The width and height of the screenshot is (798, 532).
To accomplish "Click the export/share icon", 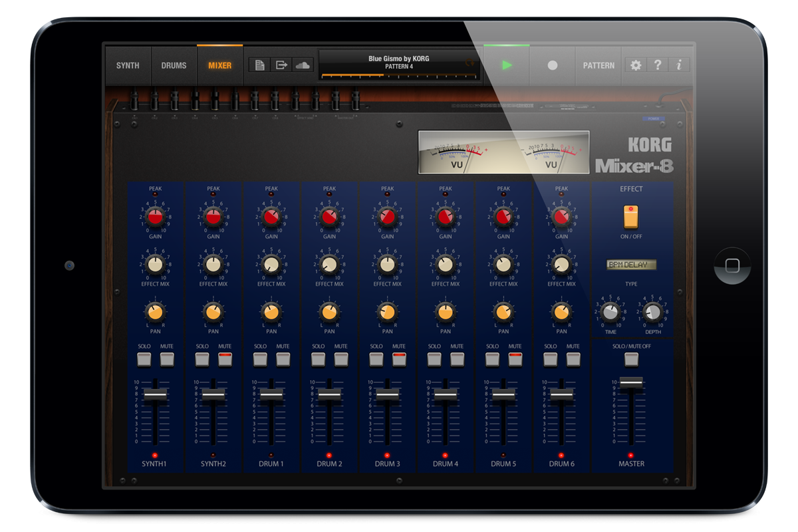I will pos(281,65).
